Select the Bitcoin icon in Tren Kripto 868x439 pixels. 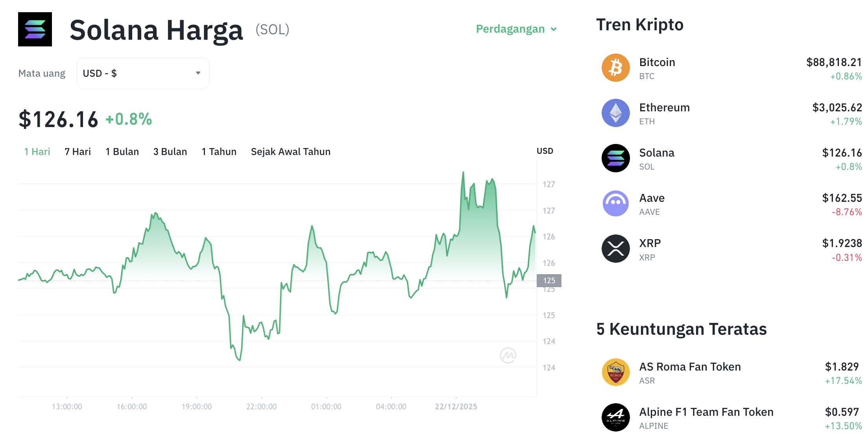(x=615, y=68)
